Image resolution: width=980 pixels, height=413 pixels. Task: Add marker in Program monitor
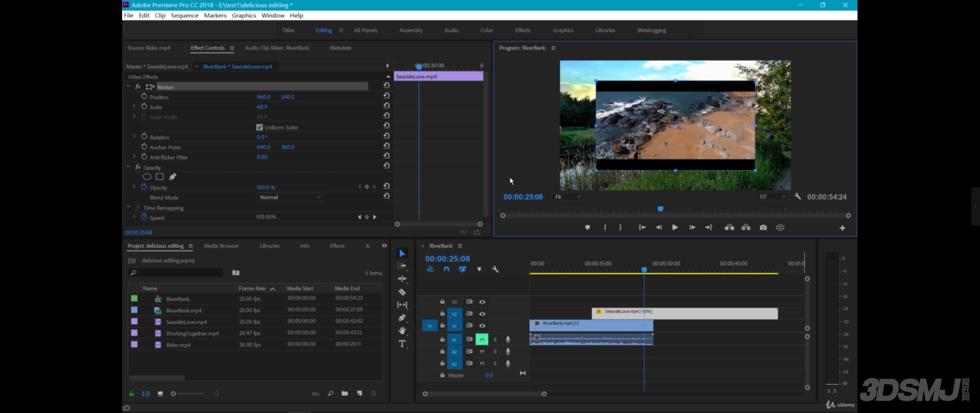click(x=588, y=228)
